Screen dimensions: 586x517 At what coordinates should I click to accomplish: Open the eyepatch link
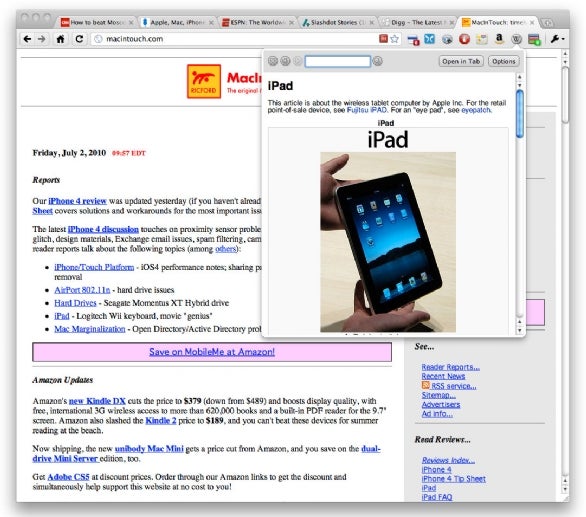(476, 110)
